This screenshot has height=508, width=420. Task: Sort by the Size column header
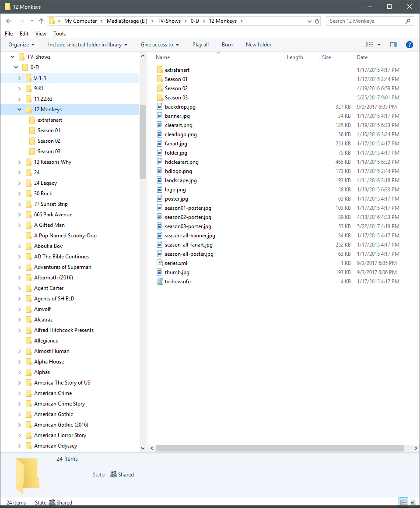[336, 57]
